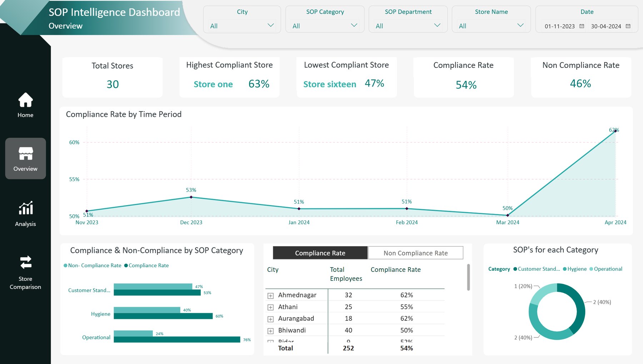Switch to the Compliance Rate tab
The image size is (643, 364).
(320, 253)
